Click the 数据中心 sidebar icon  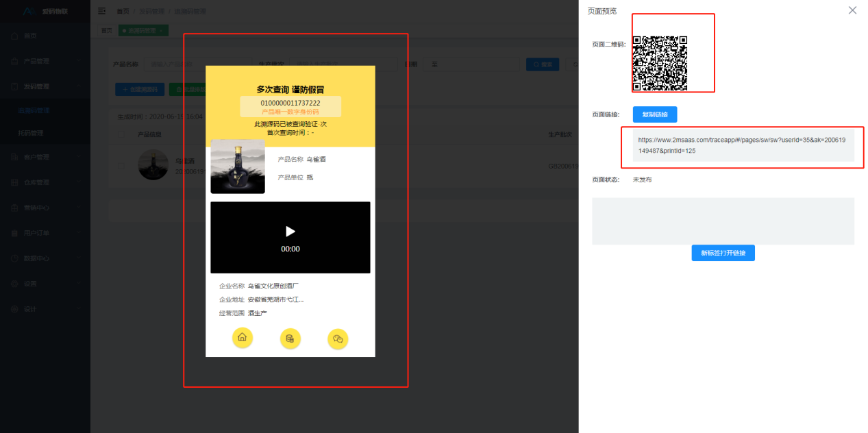[x=15, y=258]
